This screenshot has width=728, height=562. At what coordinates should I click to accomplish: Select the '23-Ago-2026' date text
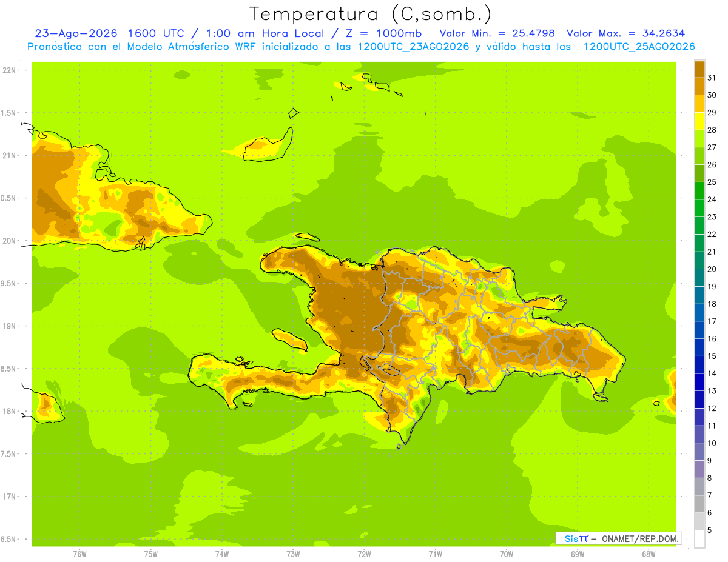(x=76, y=33)
